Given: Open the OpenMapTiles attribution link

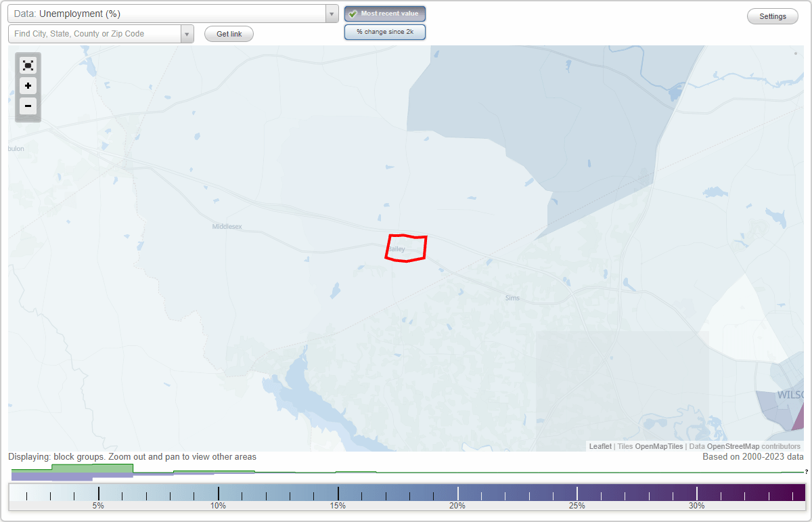Looking at the screenshot, I should coord(659,446).
